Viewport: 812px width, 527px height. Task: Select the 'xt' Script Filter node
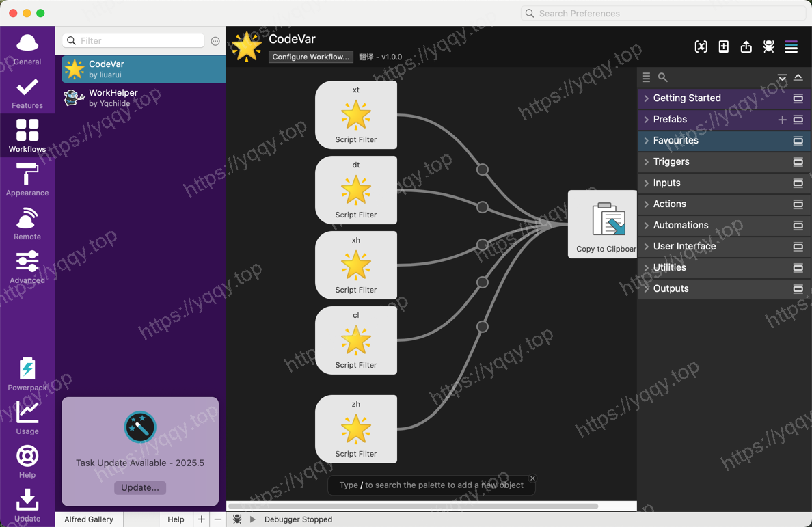click(x=355, y=115)
